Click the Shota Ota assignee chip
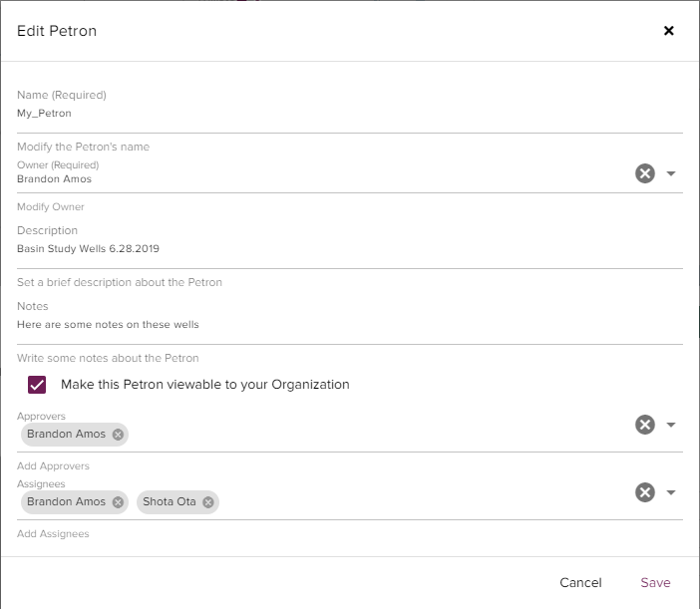Image resolution: width=700 pixels, height=609 pixels. pos(170,502)
